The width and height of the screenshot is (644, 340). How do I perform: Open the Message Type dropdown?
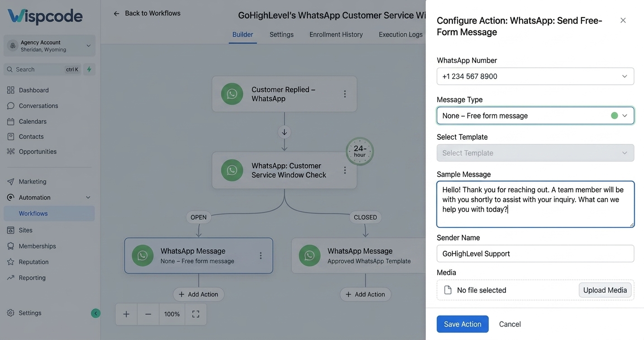click(x=535, y=116)
